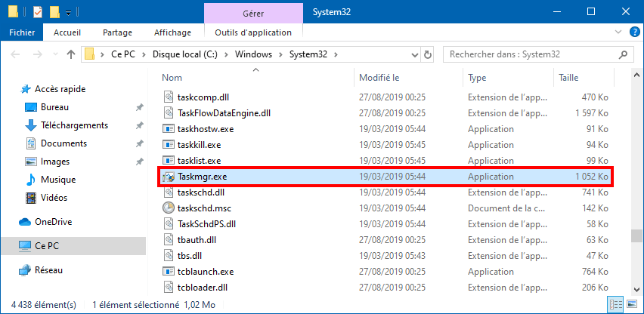Go up one folder level arrow

tap(71, 54)
